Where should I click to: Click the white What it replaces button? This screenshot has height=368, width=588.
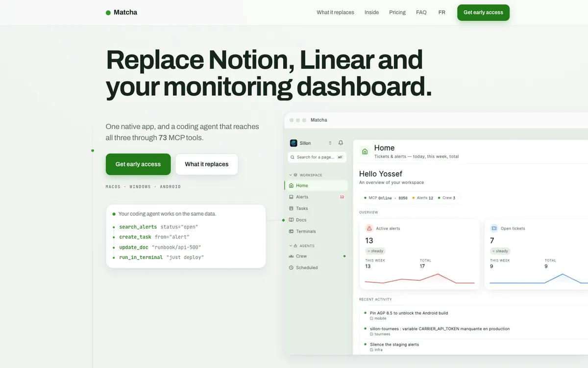[x=207, y=164]
